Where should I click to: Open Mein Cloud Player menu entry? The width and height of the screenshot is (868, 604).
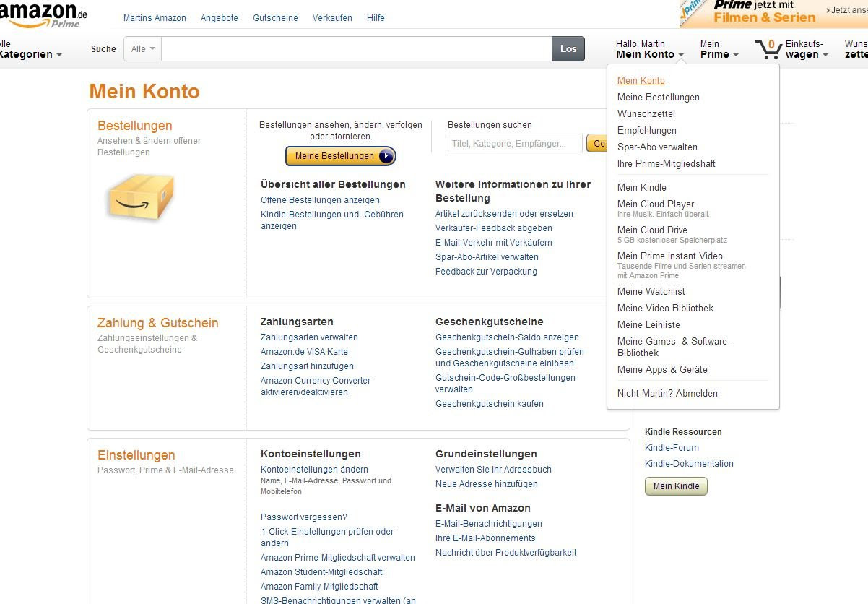(x=656, y=204)
